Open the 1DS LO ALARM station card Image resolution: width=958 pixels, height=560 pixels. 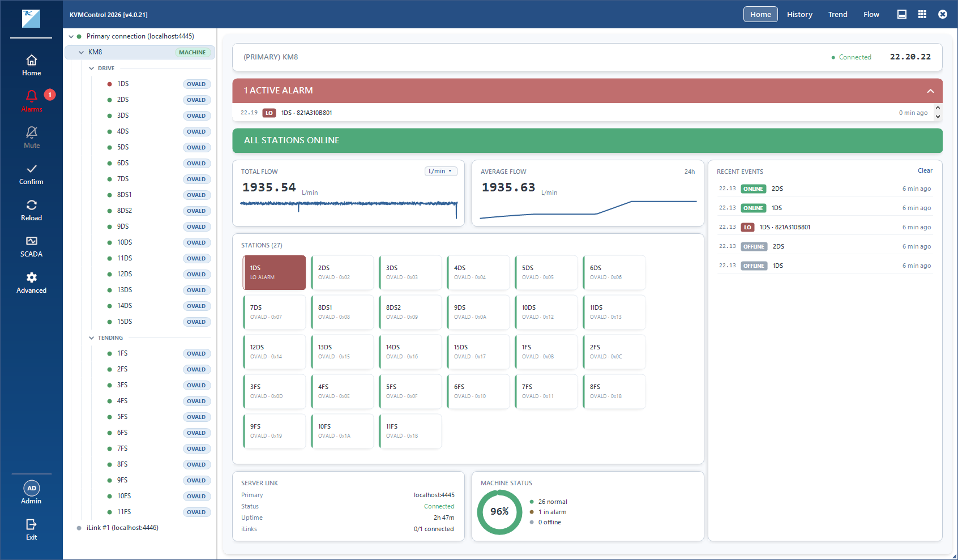pos(275,272)
